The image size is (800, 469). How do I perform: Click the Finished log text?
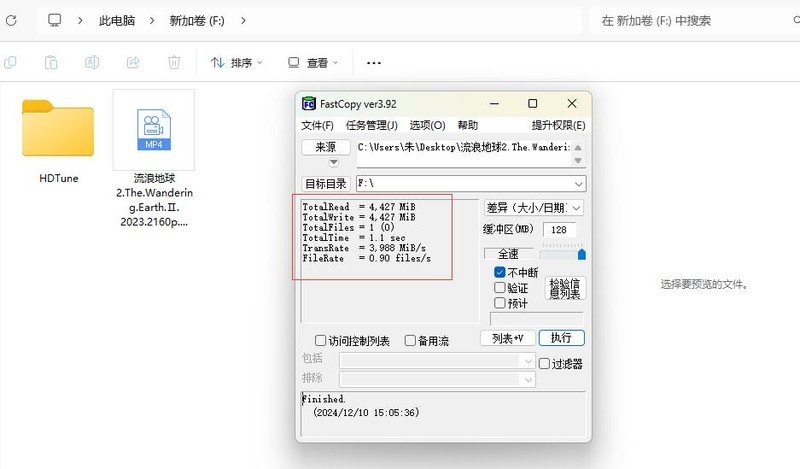point(323,399)
